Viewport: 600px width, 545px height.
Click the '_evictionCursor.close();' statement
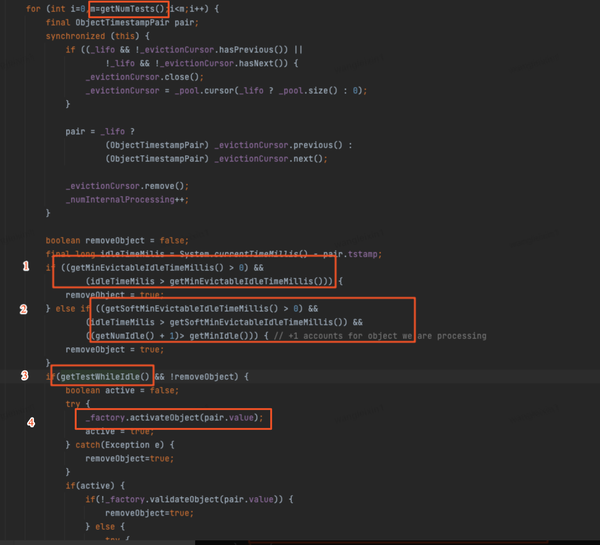144,77
